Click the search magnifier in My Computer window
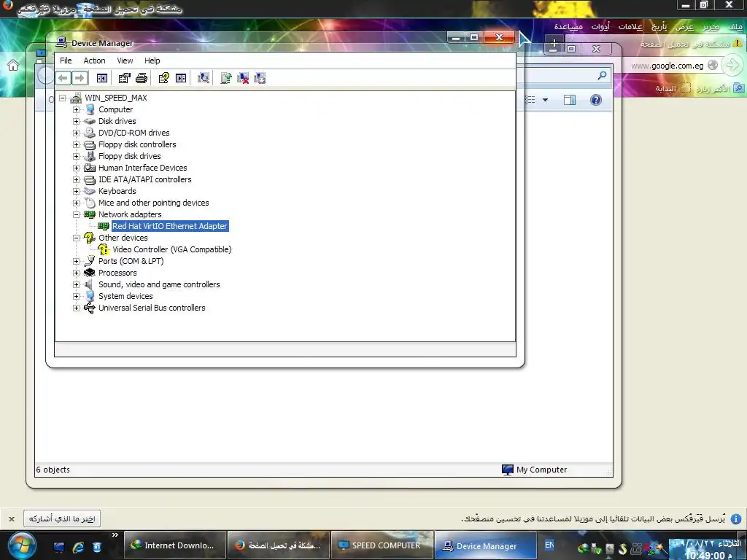Viewport: 747px width, 560px height. click(602, 75)
